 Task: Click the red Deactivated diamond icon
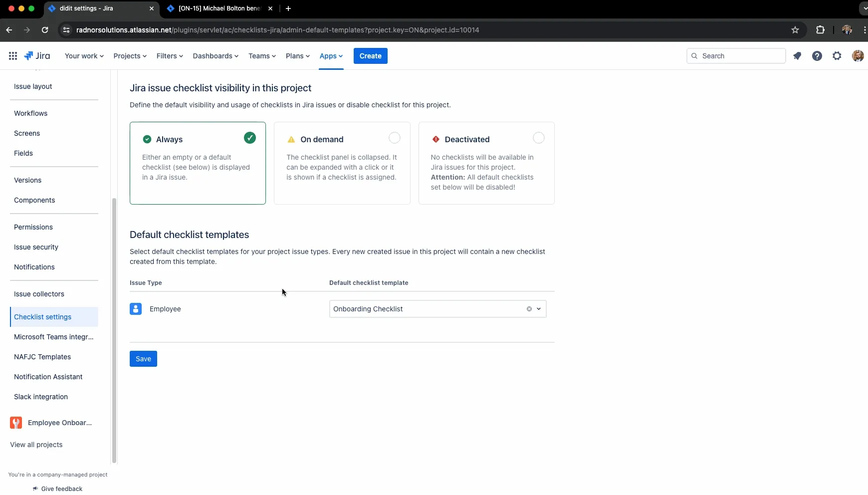pyautogui.click(x=436, y=139)
